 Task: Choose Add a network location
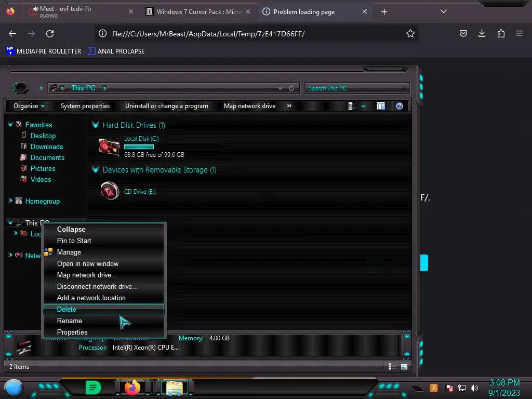tap(104, 298)
